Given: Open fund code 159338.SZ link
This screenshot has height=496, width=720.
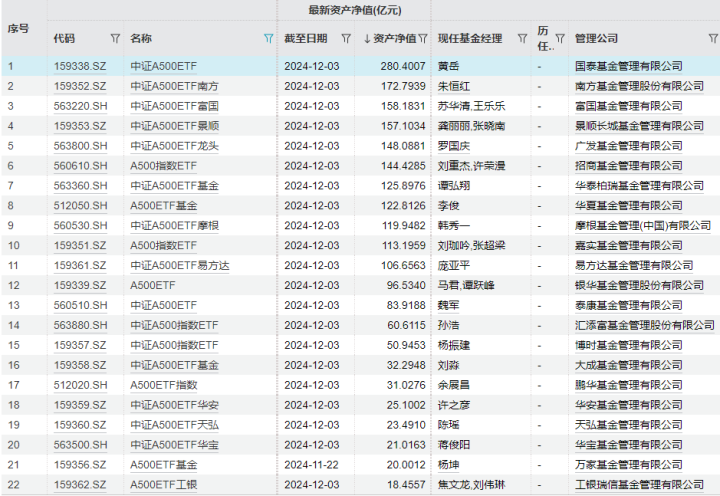Looking at the screenshot, I should pyautogui.click(x=80, y=66).
